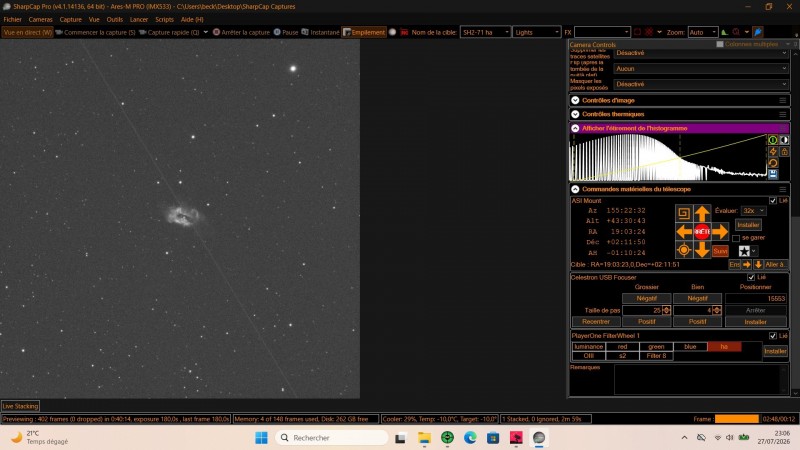
Task: Open the Capture menu
Action: (70, 19)
